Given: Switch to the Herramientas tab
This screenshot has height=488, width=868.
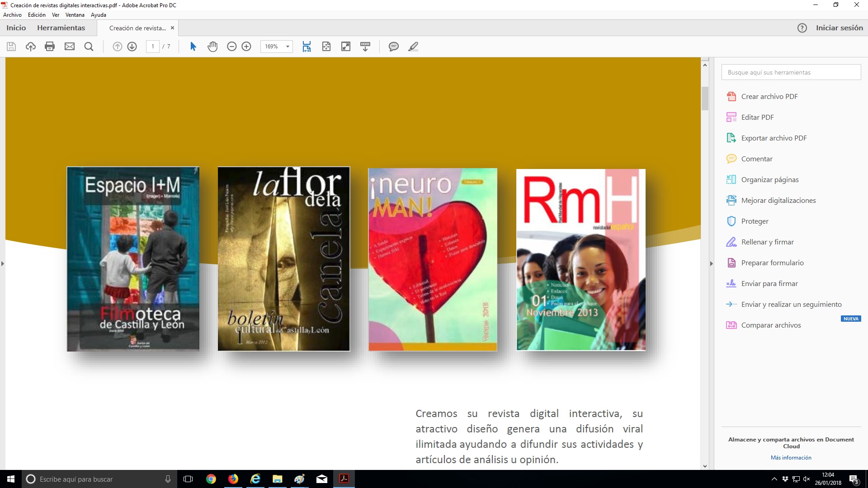Looking at the screenshot, I should point(61,28).
